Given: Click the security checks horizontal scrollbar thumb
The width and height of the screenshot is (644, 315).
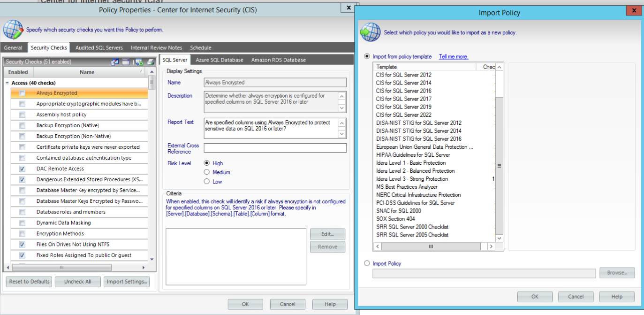Looking at the screenshot, I should [61, 268].
